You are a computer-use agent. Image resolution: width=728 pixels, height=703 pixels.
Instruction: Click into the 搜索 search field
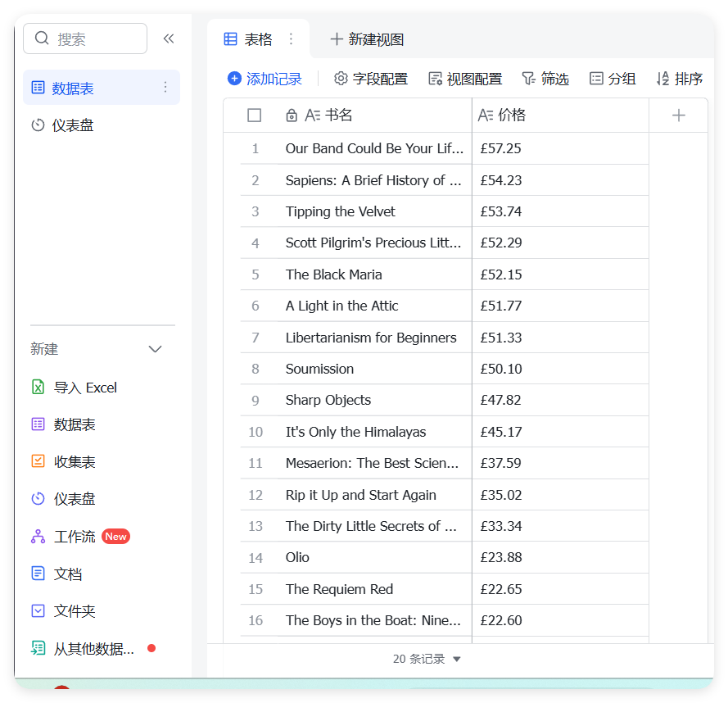(x=85, y=39)
